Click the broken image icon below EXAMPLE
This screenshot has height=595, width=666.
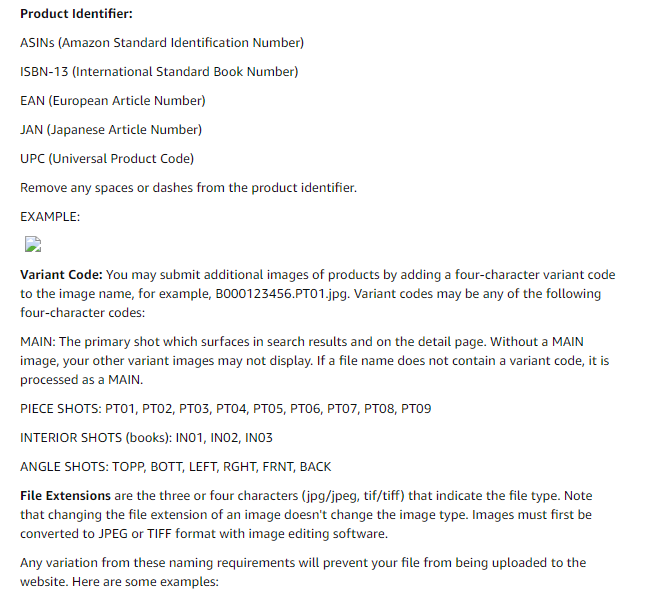32,244
